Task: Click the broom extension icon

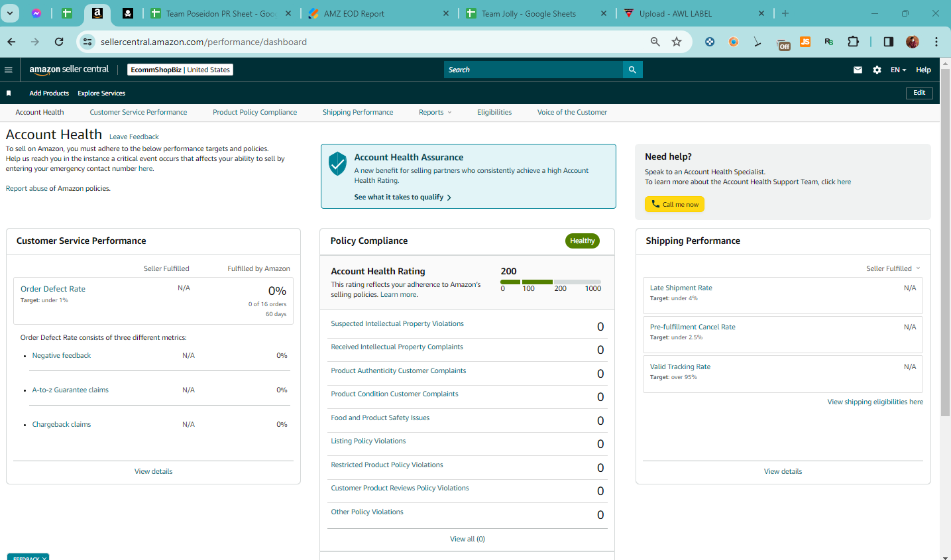Action: pyautogui.click(x=757, y=42)
